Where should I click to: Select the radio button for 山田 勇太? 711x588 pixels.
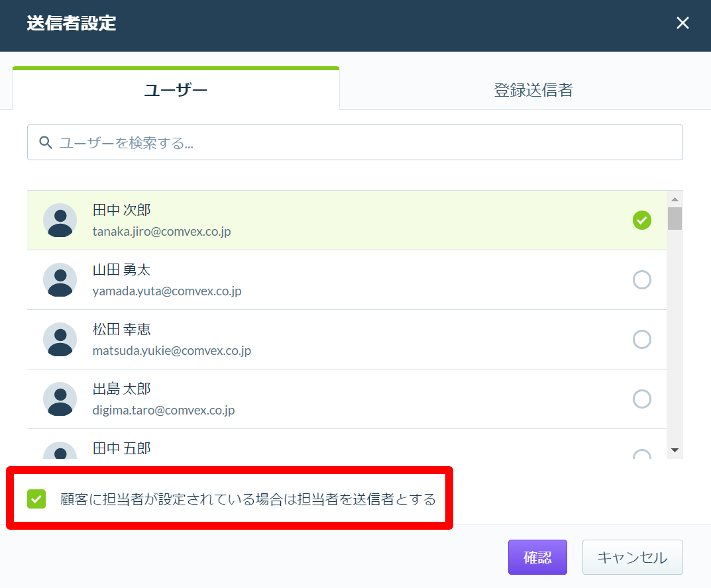[x=642, y=280]
